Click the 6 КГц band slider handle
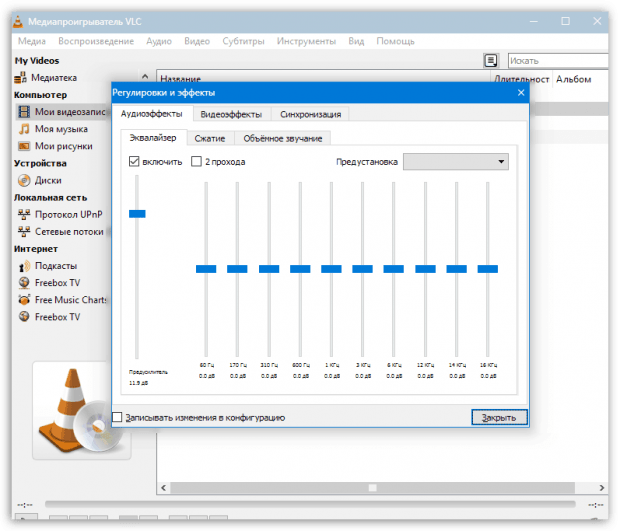The image size is (620, 531). tap(393, 269)
